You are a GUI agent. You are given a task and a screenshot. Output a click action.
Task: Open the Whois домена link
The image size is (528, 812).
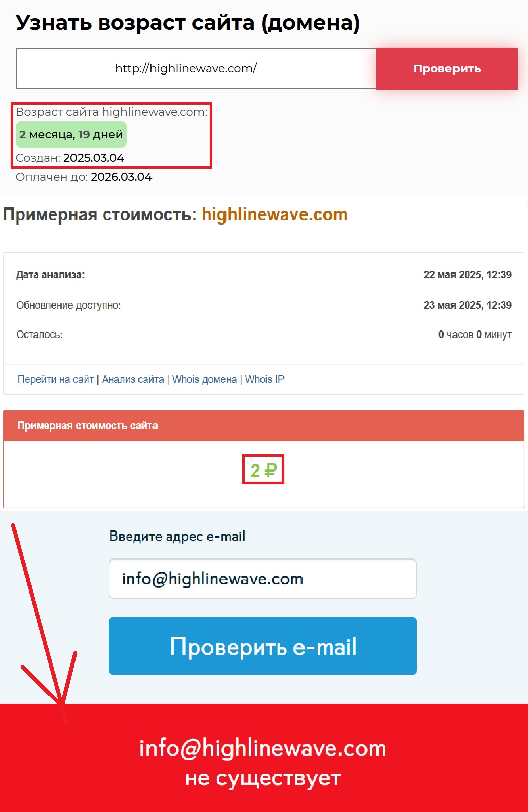tap(204, 379)
